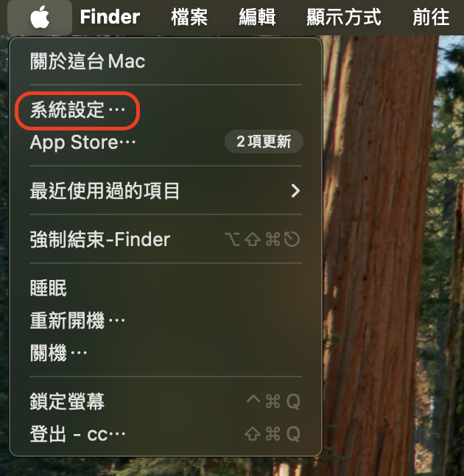The height and width of the screenshot is (476, 464).
Task: Open the 編輯 menu
Action: tap(257, 17)
